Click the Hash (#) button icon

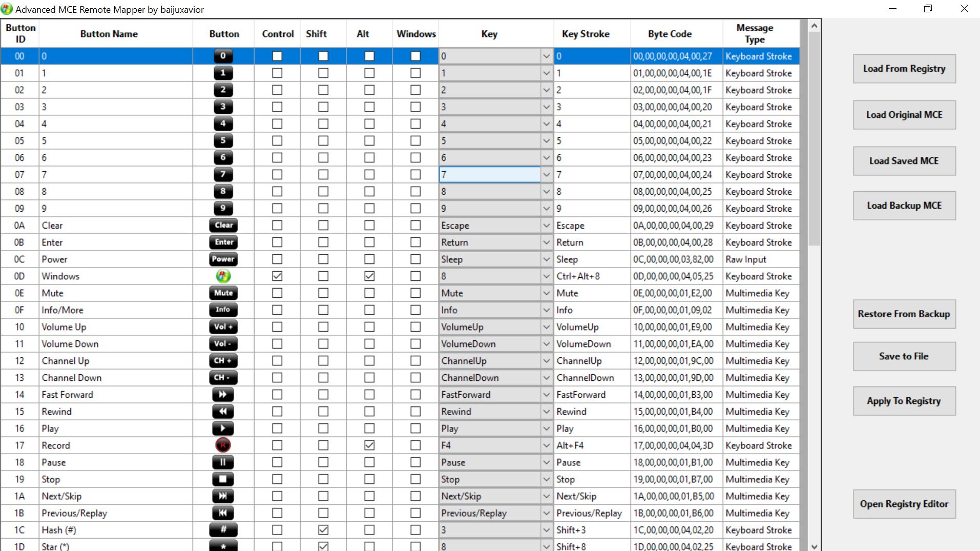223,529
